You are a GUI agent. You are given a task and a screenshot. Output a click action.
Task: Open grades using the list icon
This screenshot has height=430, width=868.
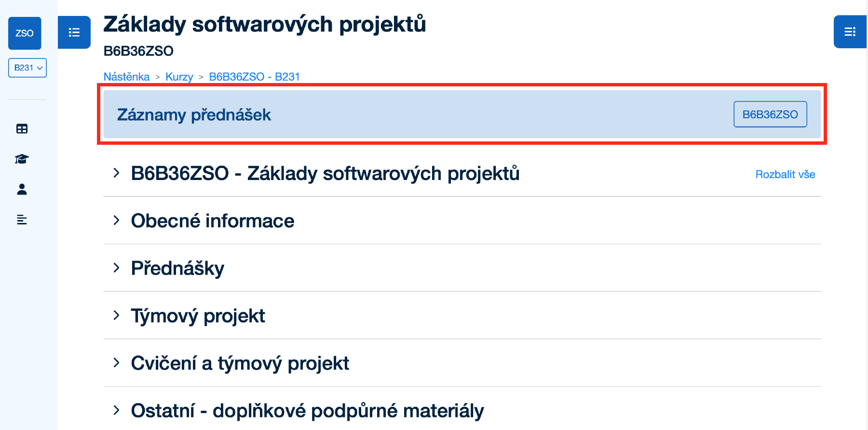tap(21, 220)
